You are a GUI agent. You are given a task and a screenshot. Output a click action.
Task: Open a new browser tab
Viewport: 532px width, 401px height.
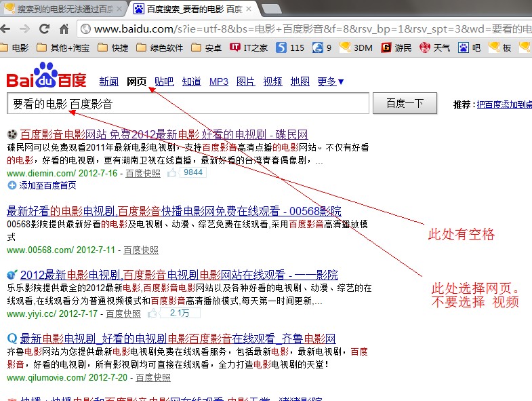pyautogui.click(x=272, y=9)
